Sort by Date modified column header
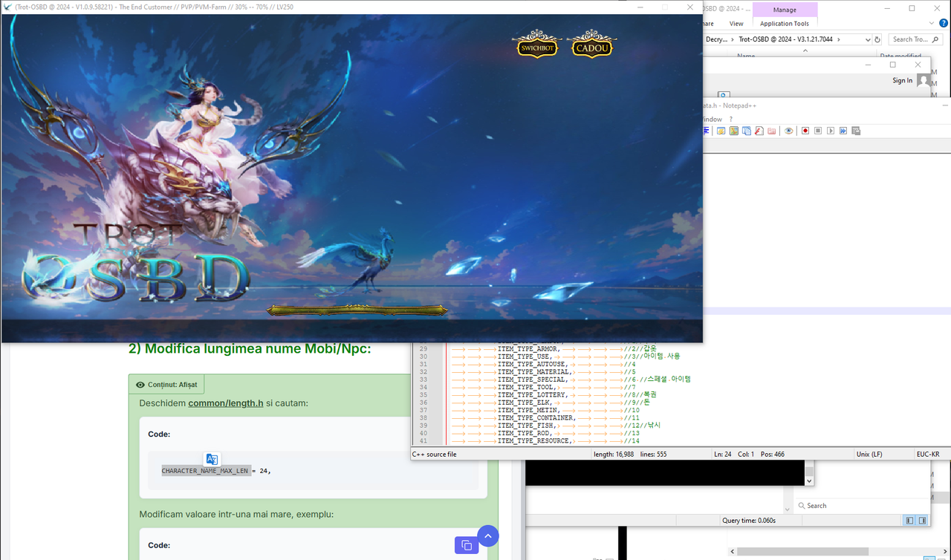Image resolution: width=951 pixels, height=560 pixels. point(900,56)
